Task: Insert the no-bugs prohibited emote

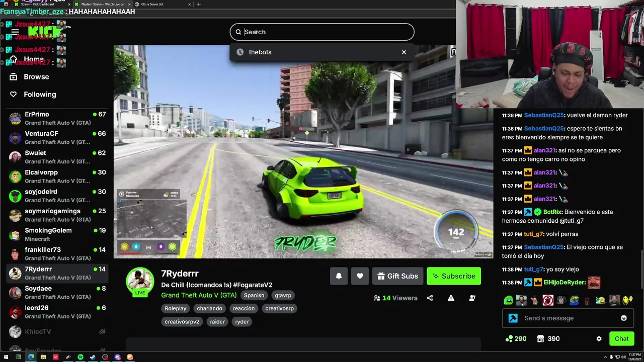Action: pos(547,301)
